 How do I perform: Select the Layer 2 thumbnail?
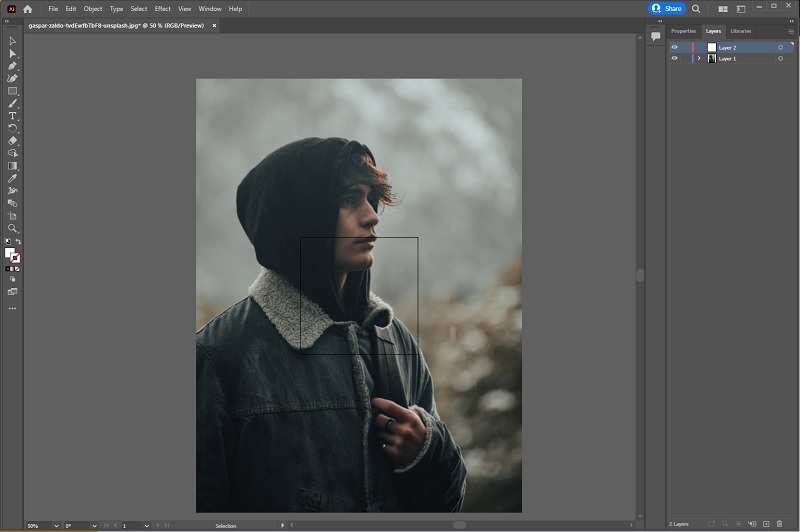click(712, 47)
